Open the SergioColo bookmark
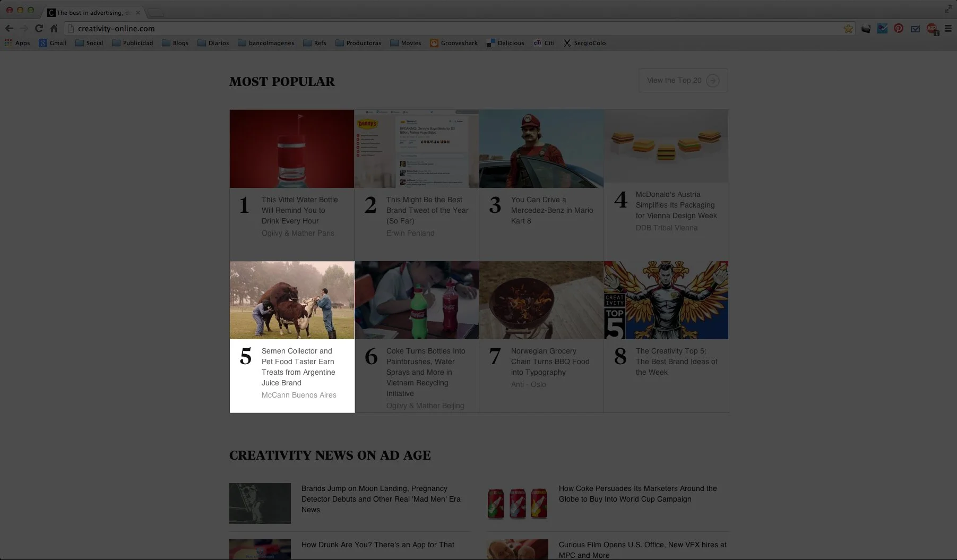 584,43
